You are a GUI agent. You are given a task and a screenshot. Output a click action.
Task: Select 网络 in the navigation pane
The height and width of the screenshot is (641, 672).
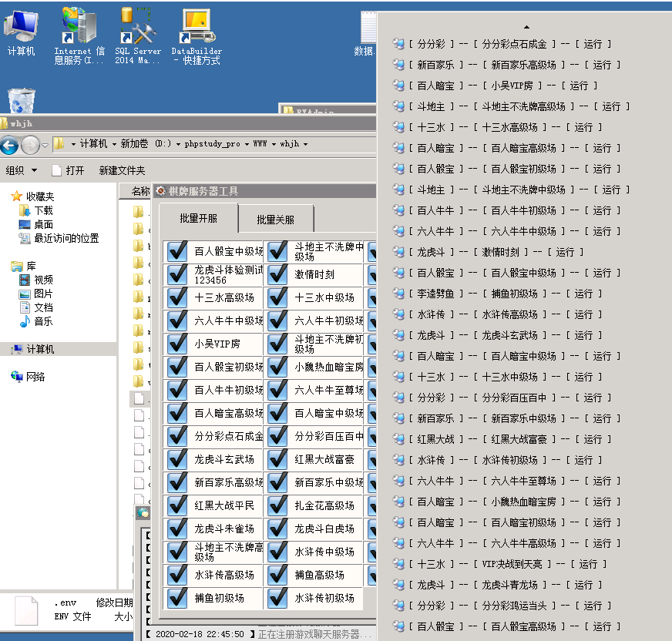(x=35, y=377)
